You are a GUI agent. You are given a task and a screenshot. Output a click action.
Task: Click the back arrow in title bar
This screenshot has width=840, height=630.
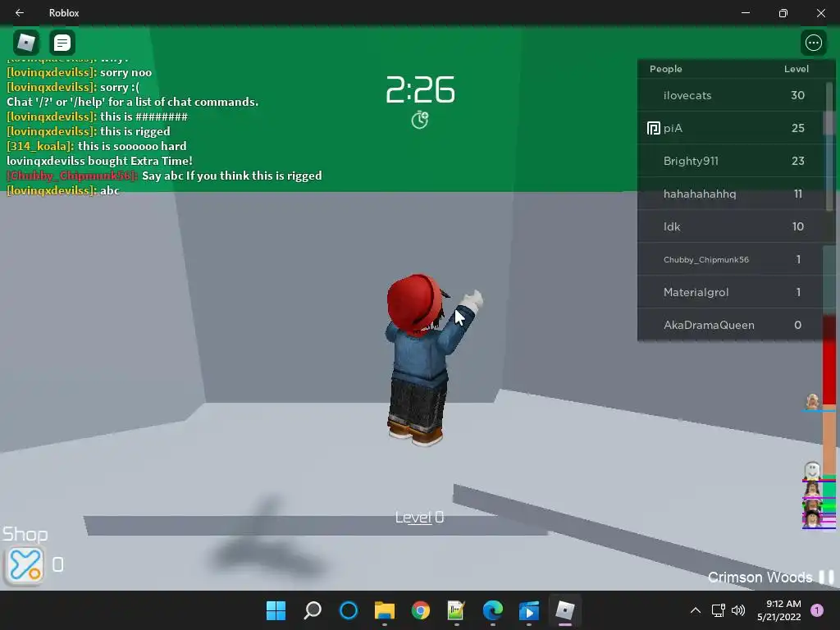(x=20, y=12)
